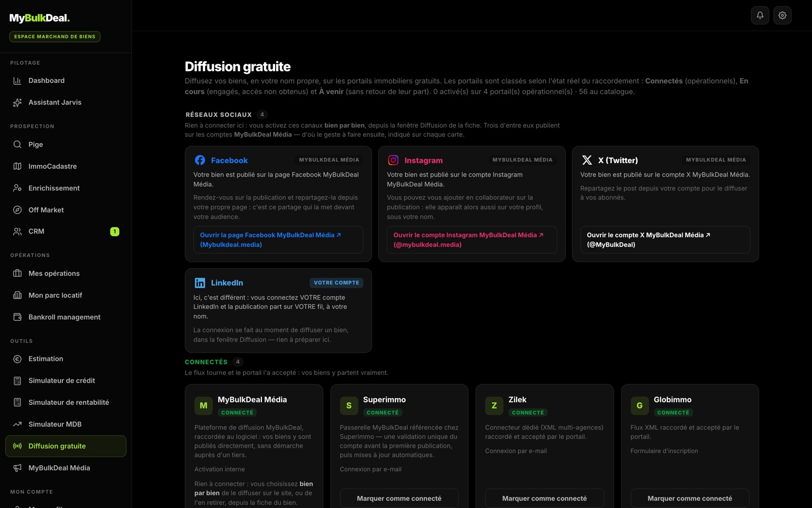Click the Diffusion gratuite broadcast icon
Screen dimensions: 812x508
click(x=17, y=446)
